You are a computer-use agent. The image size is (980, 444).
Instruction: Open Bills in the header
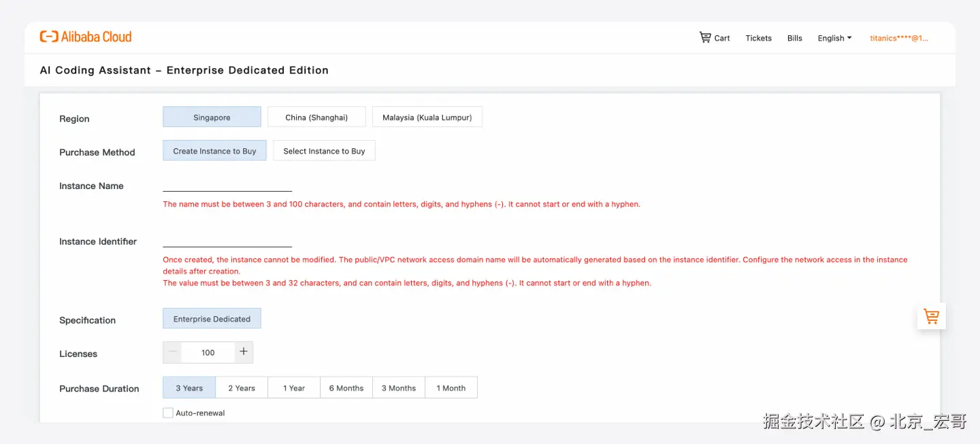click(795, 38)
